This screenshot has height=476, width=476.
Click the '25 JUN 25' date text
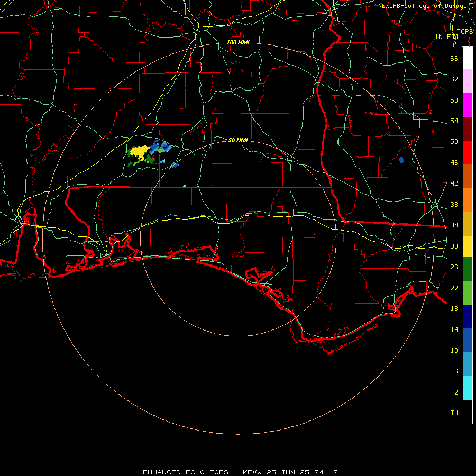(288, 472)
